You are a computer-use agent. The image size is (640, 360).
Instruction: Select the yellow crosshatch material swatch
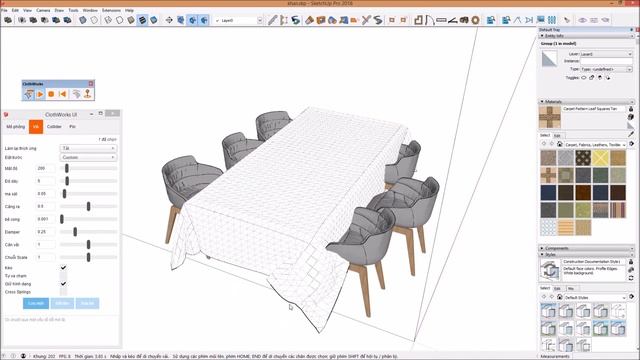coord(600,158)
